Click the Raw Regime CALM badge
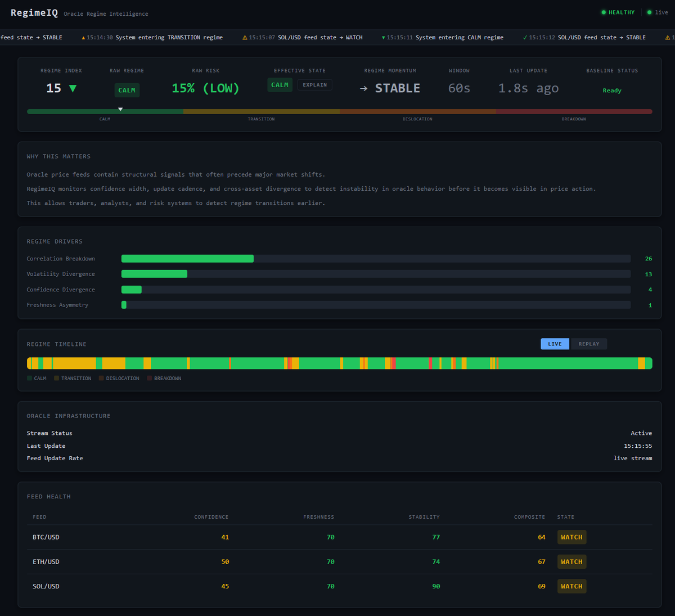 click(127, 90)
